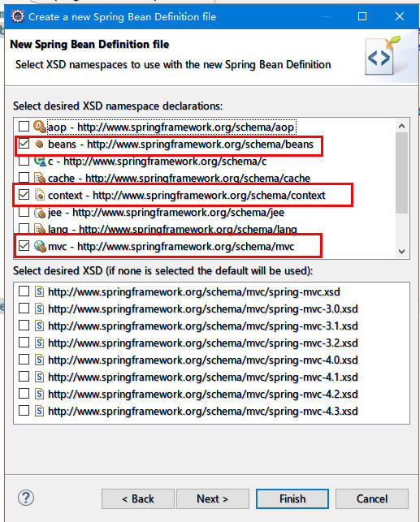Click the cache namespace icon
The image size is (420, 522).
(x=39, y=178)
